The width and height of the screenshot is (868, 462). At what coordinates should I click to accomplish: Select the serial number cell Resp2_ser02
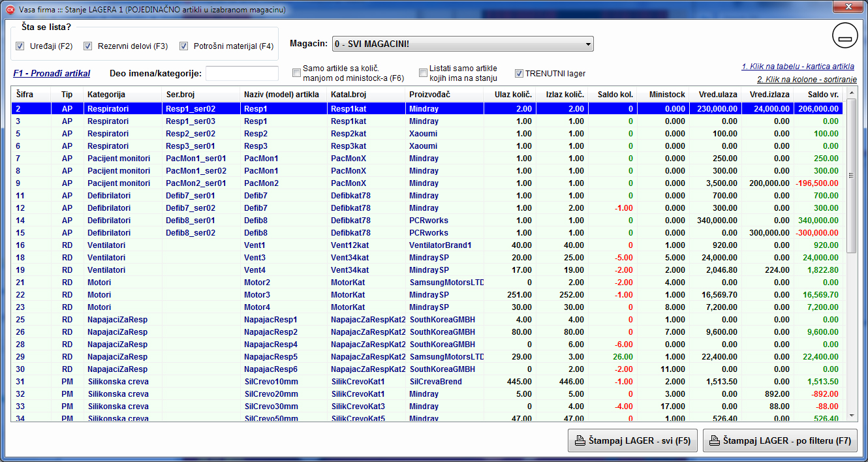[x=201, y=134]
